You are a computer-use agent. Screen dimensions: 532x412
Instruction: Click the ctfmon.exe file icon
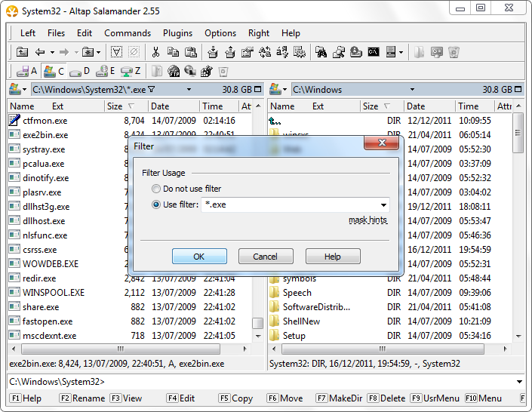[14, 120]
